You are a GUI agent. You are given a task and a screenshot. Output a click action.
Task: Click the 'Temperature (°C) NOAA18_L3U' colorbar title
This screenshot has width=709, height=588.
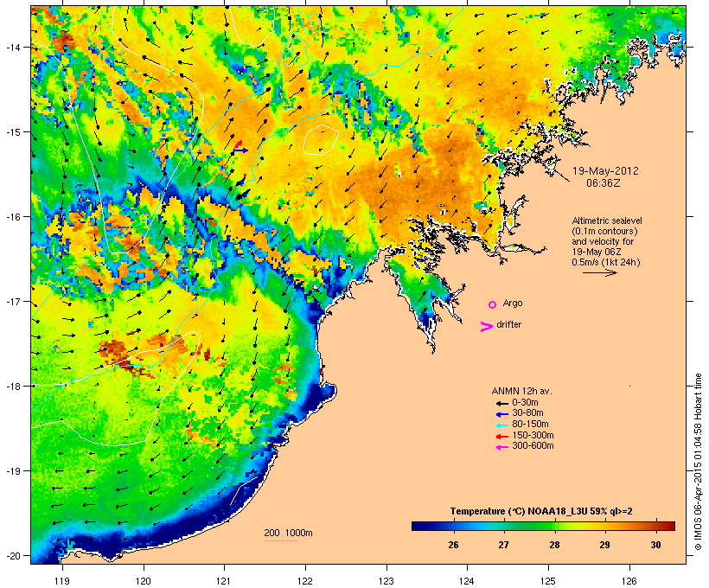pyautogui.click(x=519, y=512)
